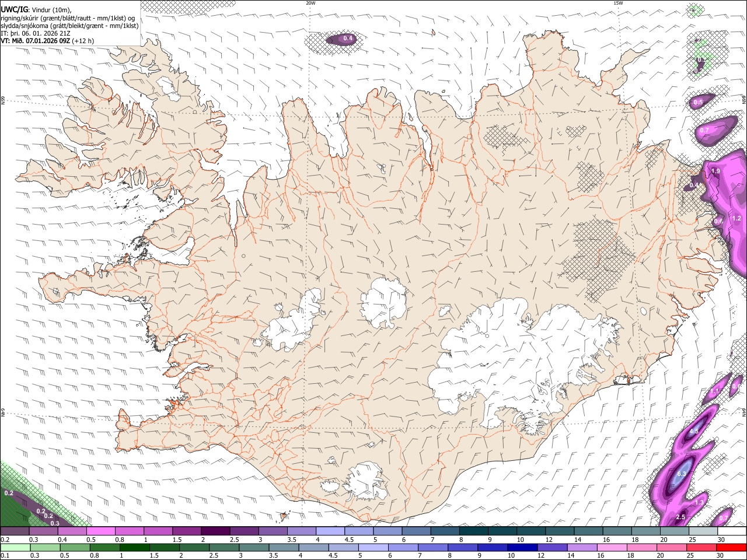Click the 1.3 value below the 6.3 maximum

pyautogui.click(x=700, y=502)
